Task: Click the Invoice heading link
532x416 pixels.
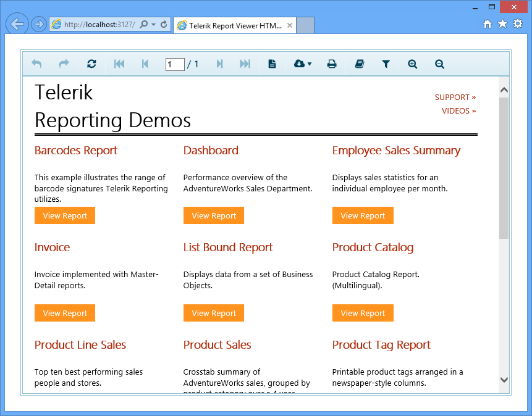Action: pos(52,247)
